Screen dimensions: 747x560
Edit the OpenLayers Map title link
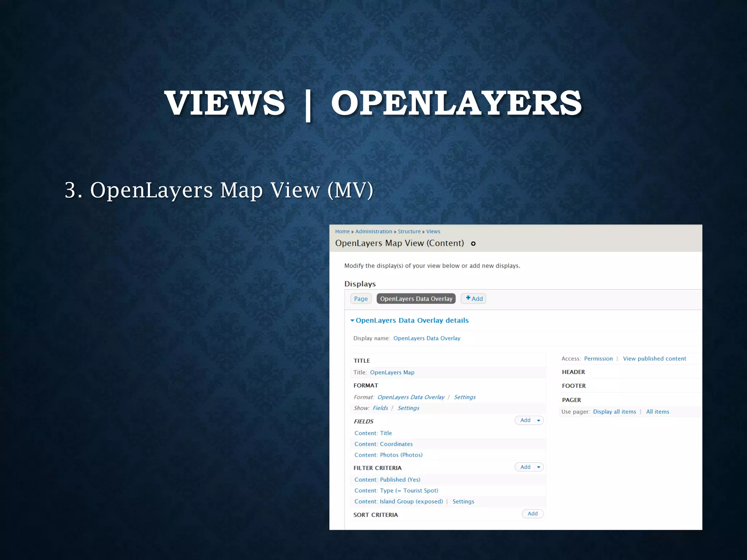coord(392,372)
